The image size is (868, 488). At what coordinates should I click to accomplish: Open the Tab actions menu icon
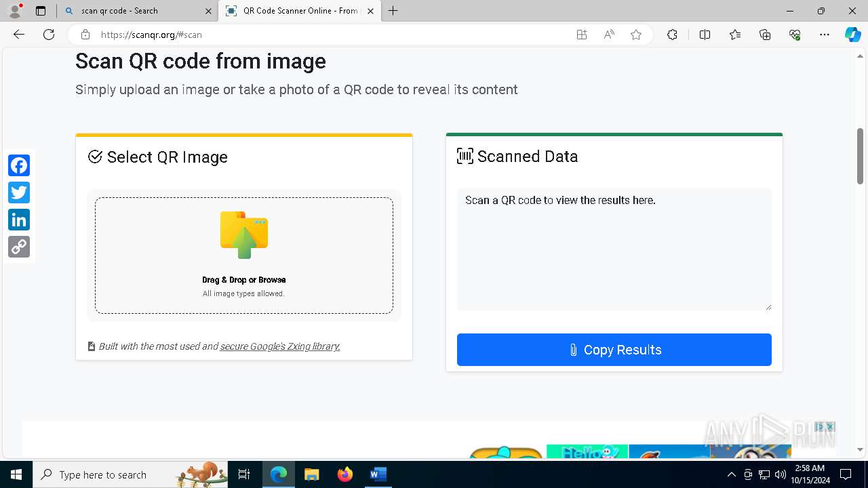click(x=41, y=11)
